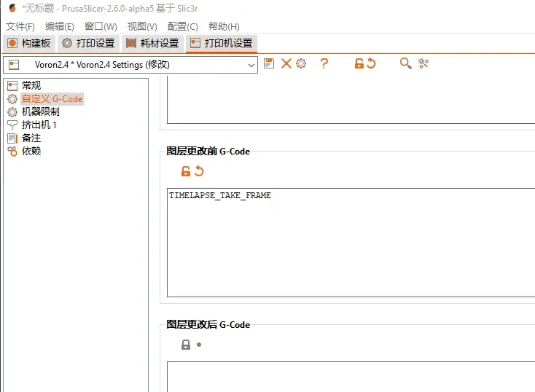Reset all changes with toolbar undo arrow
The height and width of the screenshot is (392, 535).
pos(371,63)
